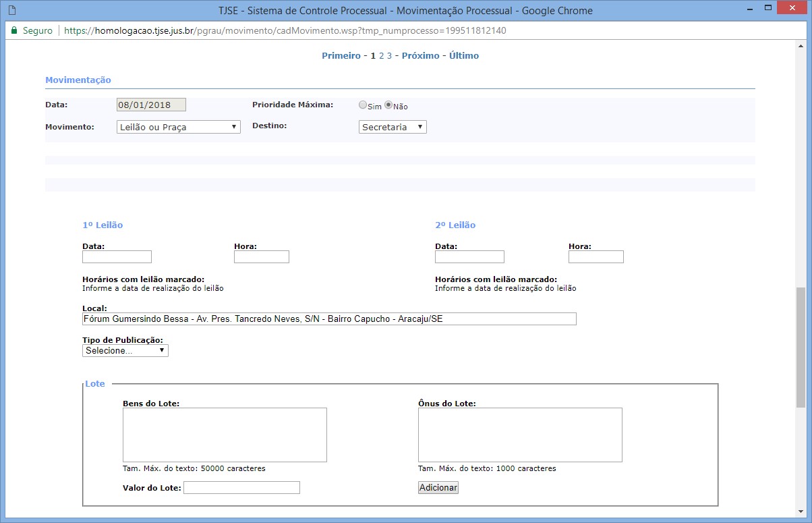
Task: Focus the 2º Leilão Hora field
Action: [x=596, y=257]
